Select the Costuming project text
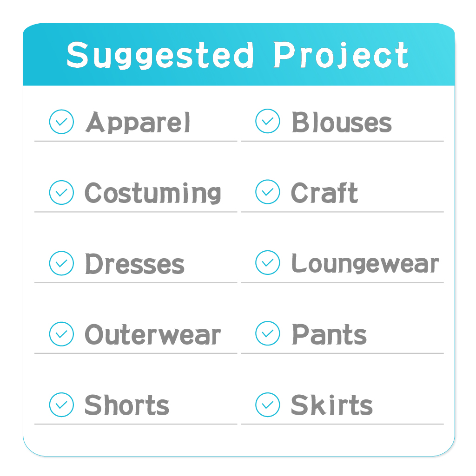The width and height of the screenshot is (476, 476). 153,193
